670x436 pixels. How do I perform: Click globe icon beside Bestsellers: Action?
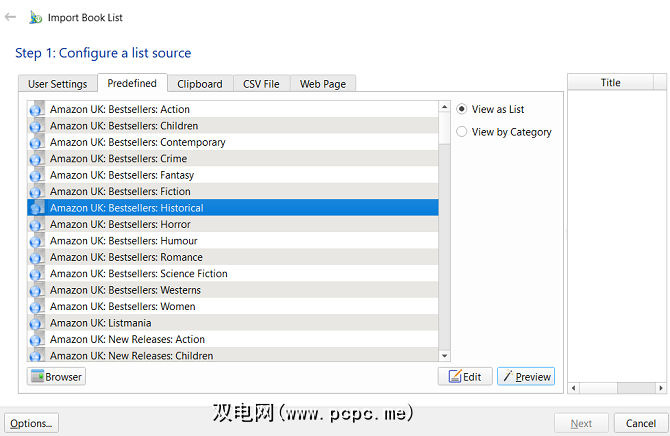click(x=36, y=109)
